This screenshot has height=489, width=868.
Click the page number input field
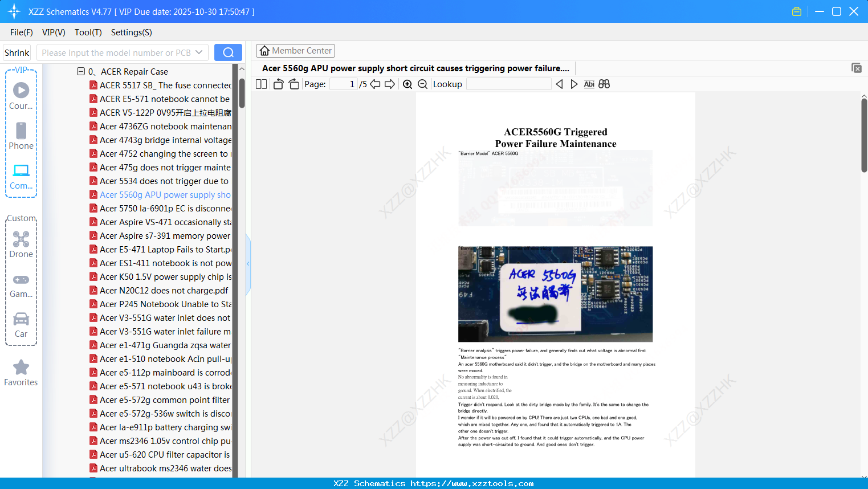click(344, 84)
